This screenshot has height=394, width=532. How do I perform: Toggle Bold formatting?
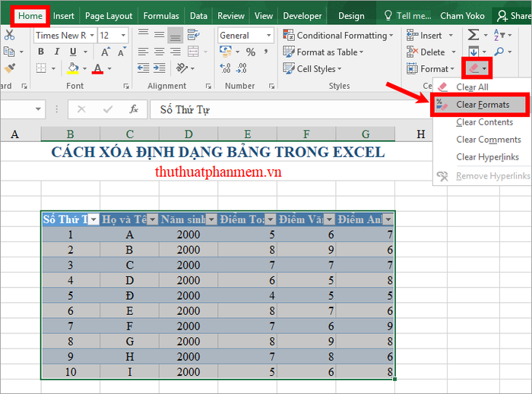click(x=41, y=52)
